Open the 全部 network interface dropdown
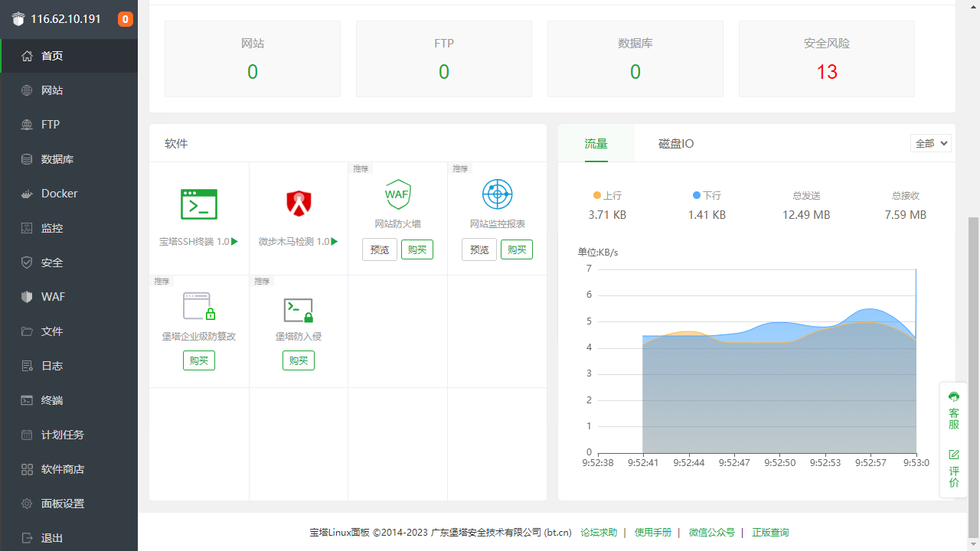This screenshot has height=551, width=980. point(931,143)
